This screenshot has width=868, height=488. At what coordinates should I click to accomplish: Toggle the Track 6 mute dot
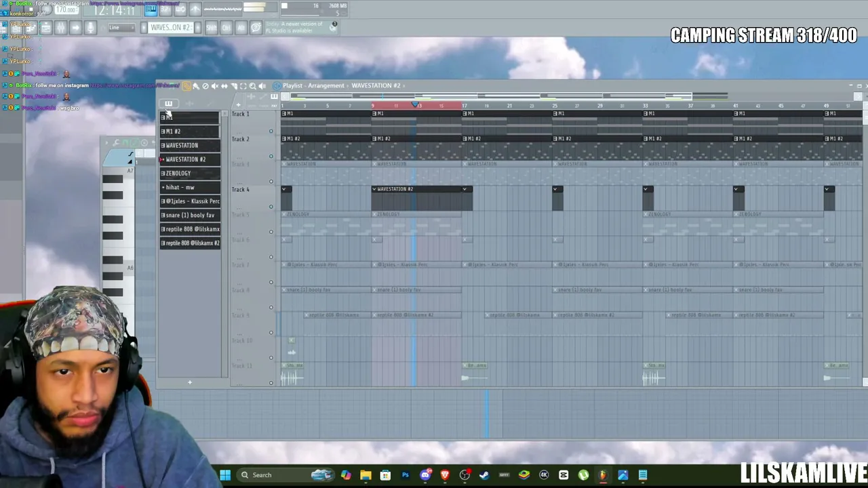(x=271, y=257)
